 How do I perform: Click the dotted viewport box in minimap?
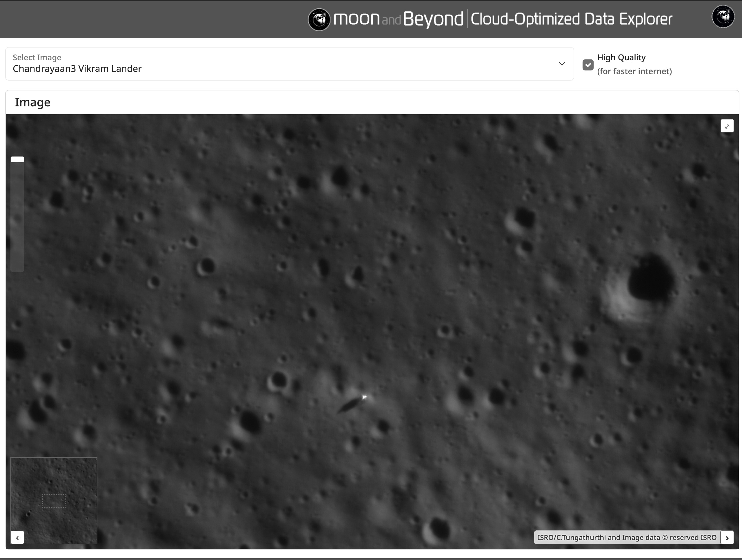(x=54, y=501)
